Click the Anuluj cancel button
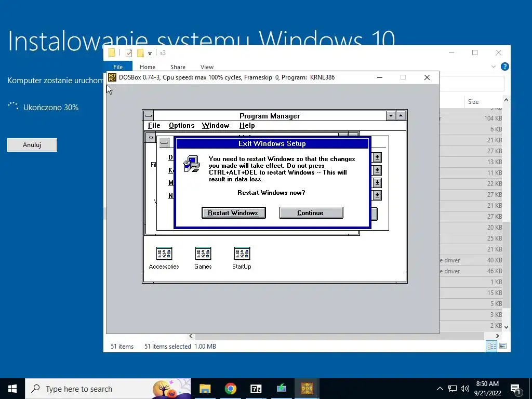 click(32, 145)
